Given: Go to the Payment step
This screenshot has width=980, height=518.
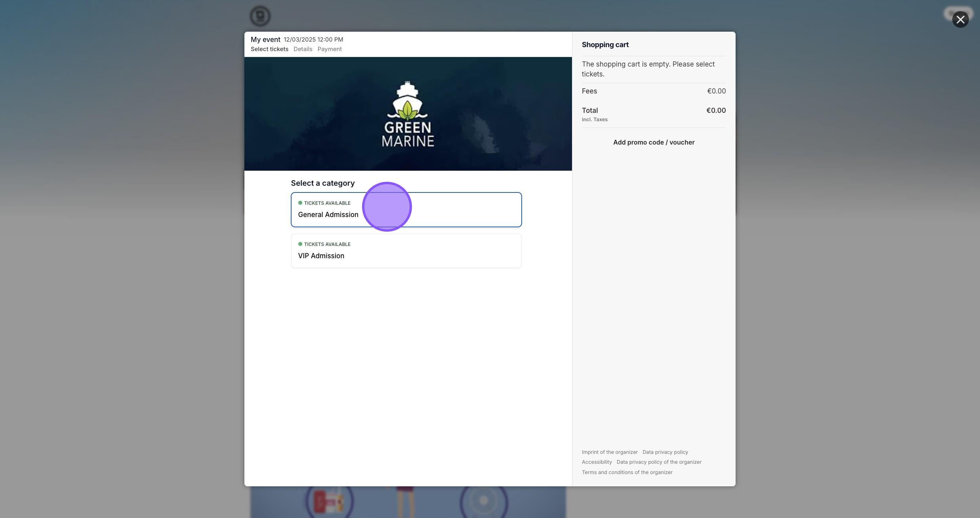Looking at the screenshot, I should click(x=330, y=49).
